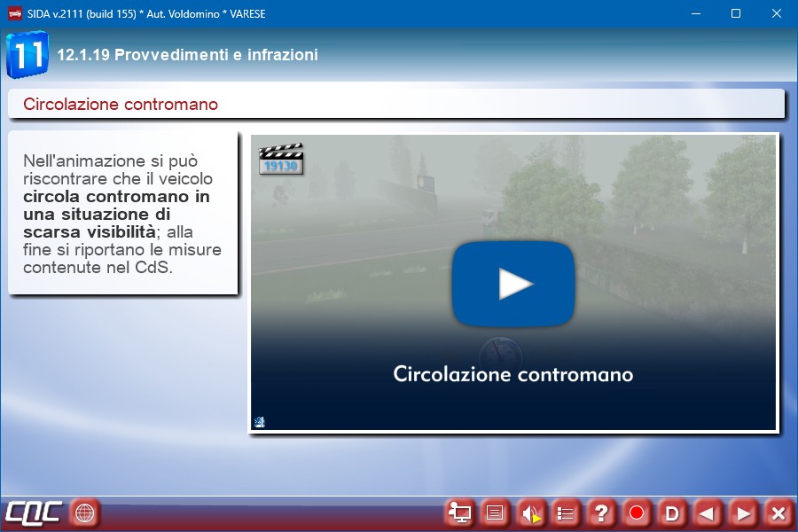The image size is (798, 532).
Task: Play the Circolazione contromano video
Action: pyautogui.click(x=513, y=284)
